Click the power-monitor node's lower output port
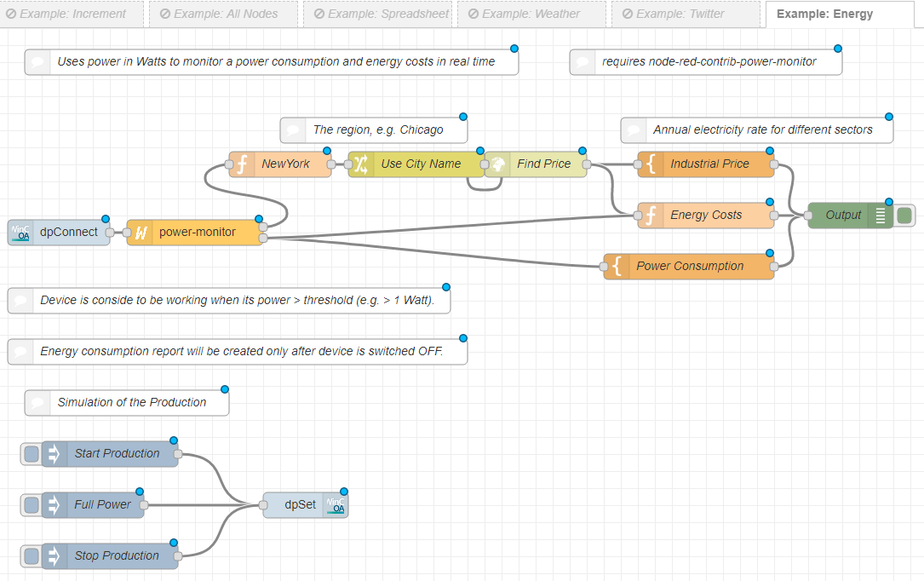Viewport: 924px width, 581px height. (x=263, y=239)
